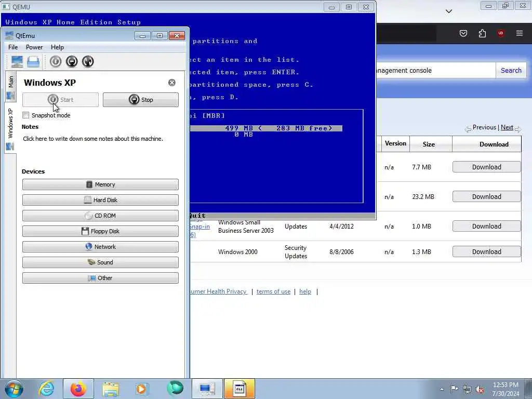The width and height of the screenshot is (532, 399).
Task: Show hidden tray icons arrow
Action: [x=442, y=389]
